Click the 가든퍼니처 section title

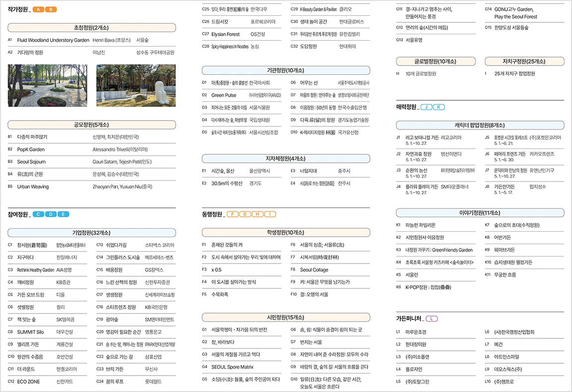409,319
